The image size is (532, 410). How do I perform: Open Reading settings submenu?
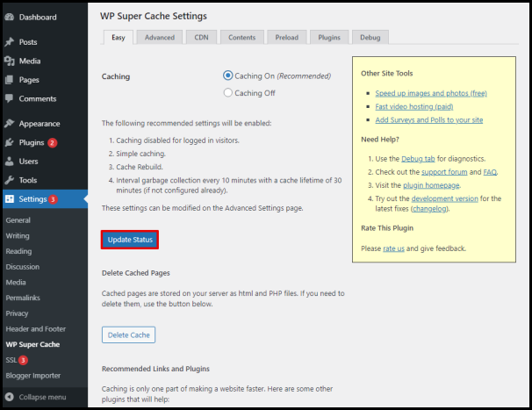pos(18,251)
